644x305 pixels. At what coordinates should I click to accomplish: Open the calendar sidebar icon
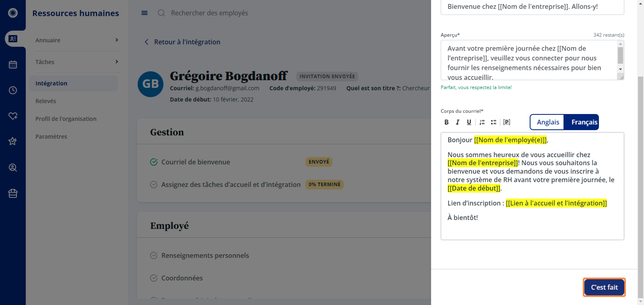(13, 64)
